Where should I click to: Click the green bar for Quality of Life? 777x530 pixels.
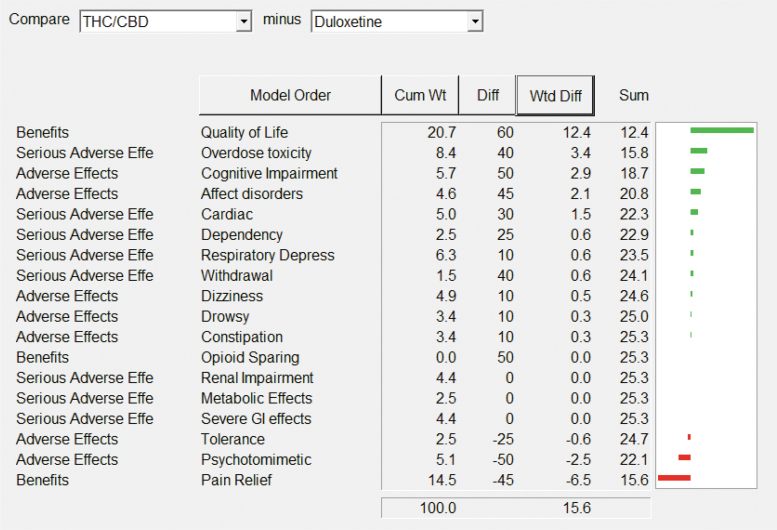[x=722, y=130]
